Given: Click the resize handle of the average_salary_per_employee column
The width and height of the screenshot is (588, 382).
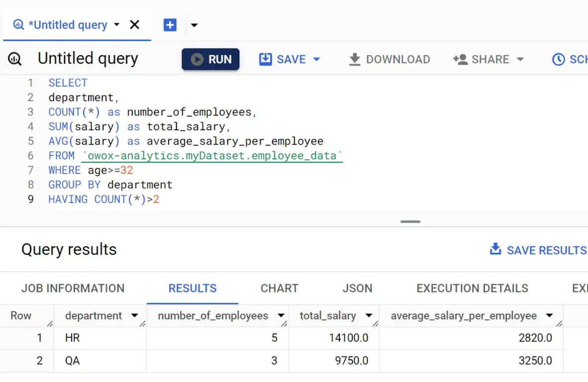Looking at the screenshot, I should point(559,324).
